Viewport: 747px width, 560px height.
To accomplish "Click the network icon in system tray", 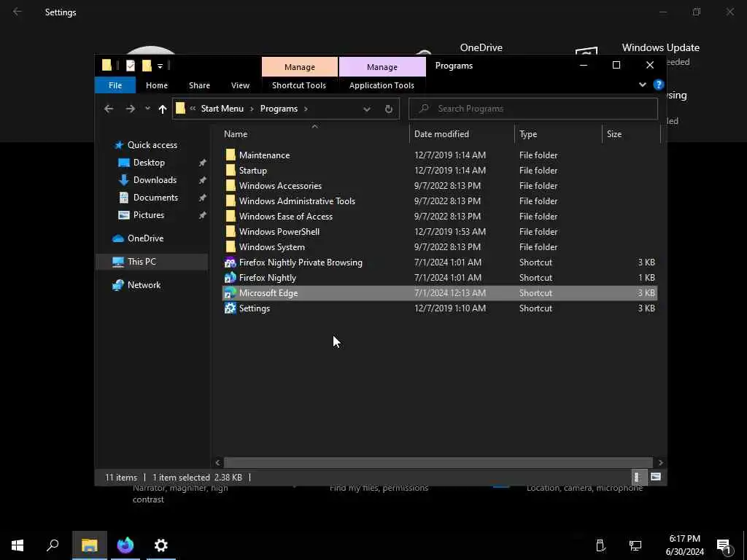I will tap(635, 545).
